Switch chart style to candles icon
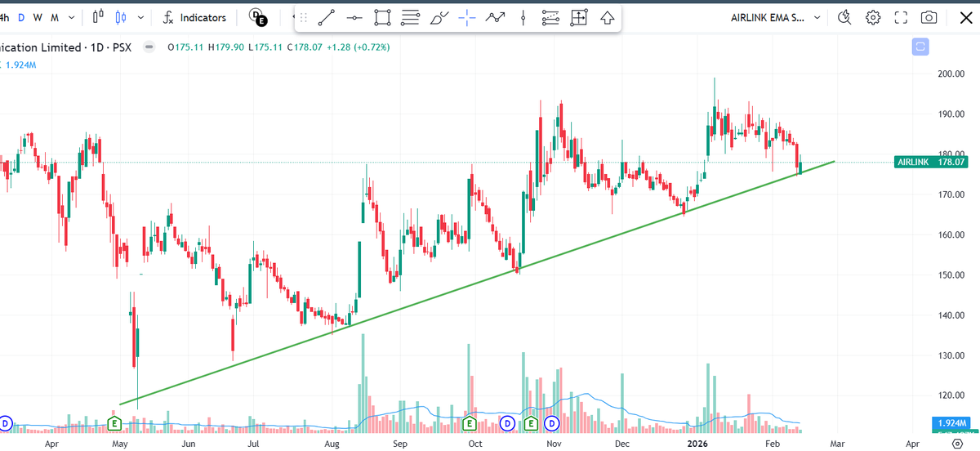This screenshot has width=980, height=451. pyautogui.click(x=122, y=17)
